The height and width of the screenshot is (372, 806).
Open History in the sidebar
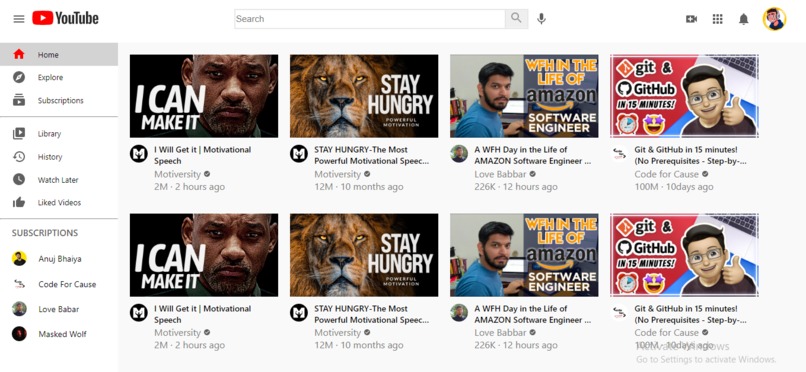click(x=59, y=157)
